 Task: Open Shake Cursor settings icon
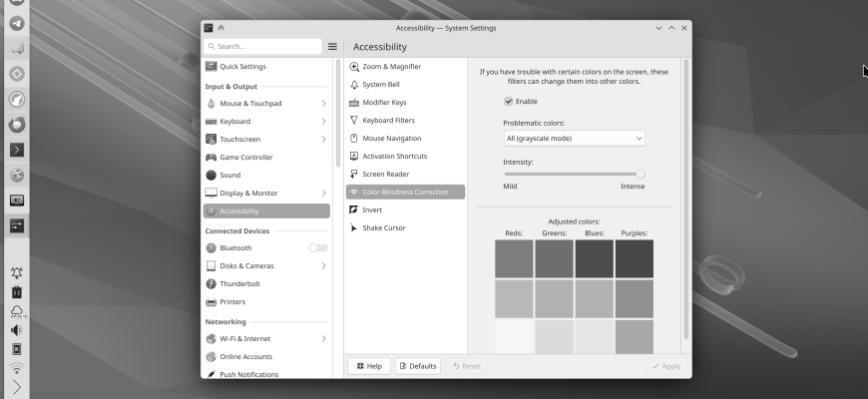click(x=354, y=228)
